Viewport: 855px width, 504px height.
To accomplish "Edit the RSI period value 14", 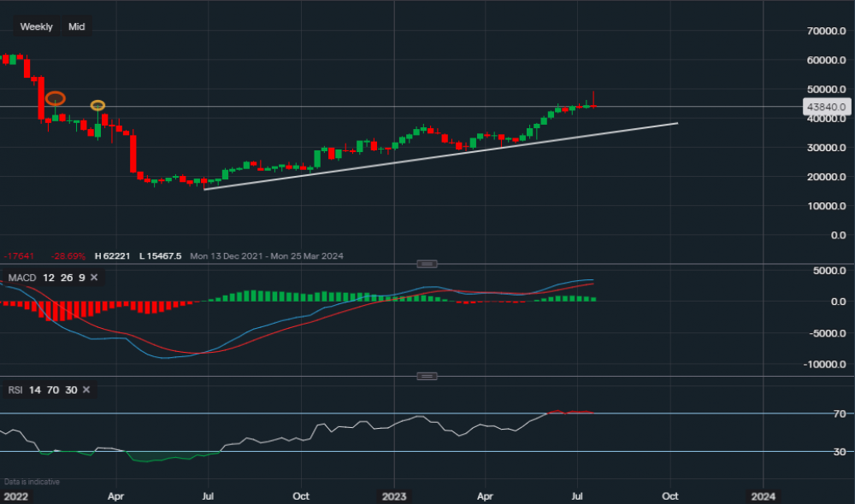I will click(x=34, y=390).
